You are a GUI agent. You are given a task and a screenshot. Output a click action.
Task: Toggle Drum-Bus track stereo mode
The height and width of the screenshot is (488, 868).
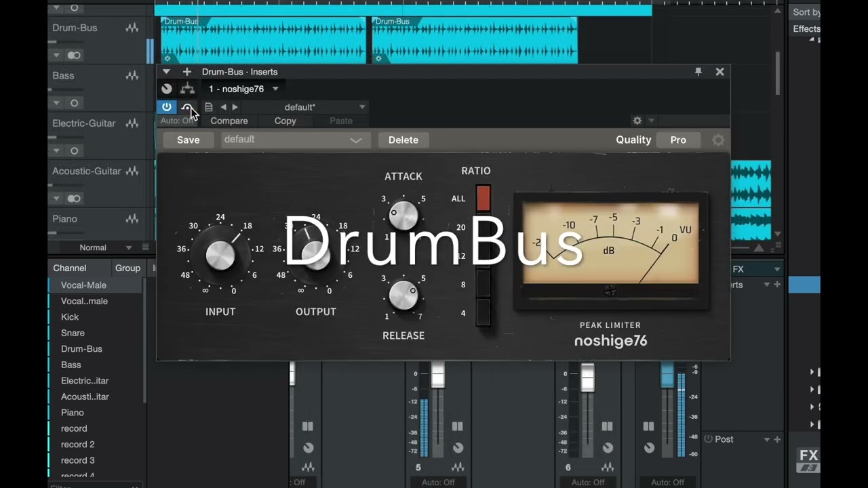tap(74, 55)
